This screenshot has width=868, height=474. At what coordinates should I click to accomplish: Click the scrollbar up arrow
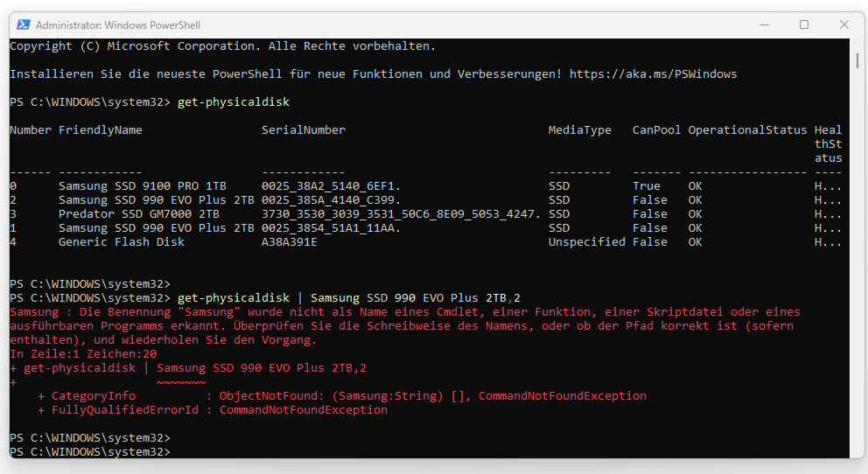pyautogui.click(x=858, y=45)
